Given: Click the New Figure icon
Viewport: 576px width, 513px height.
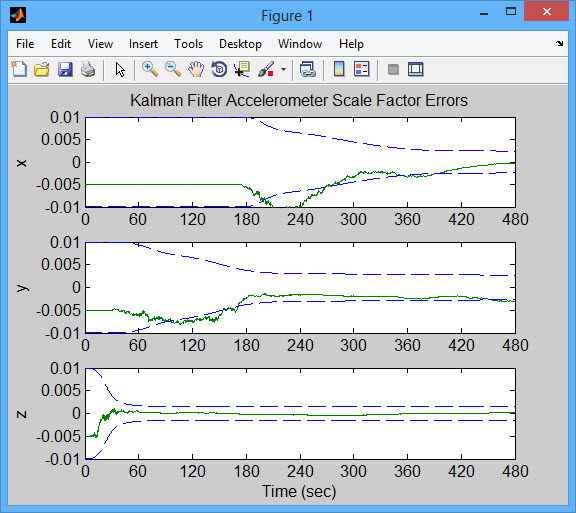Looking at the screenshot, I should click(x=19, y=69).
